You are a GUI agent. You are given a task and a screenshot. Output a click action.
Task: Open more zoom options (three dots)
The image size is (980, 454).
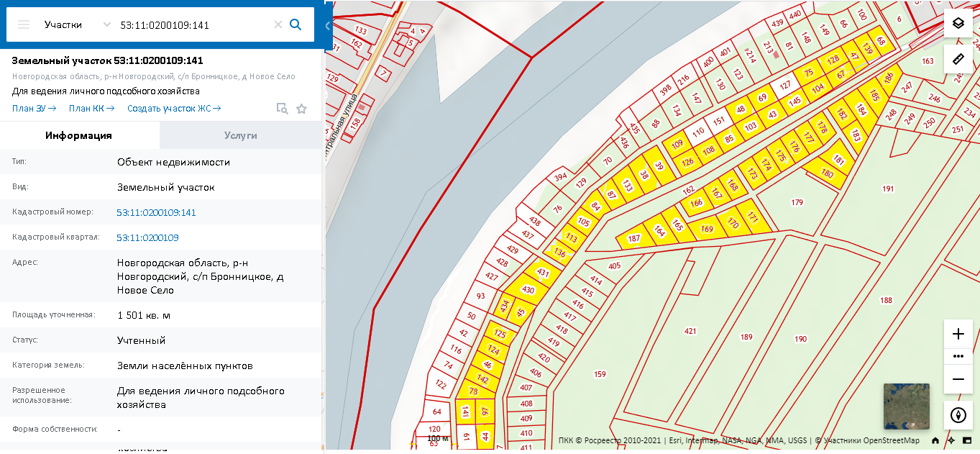958,356
